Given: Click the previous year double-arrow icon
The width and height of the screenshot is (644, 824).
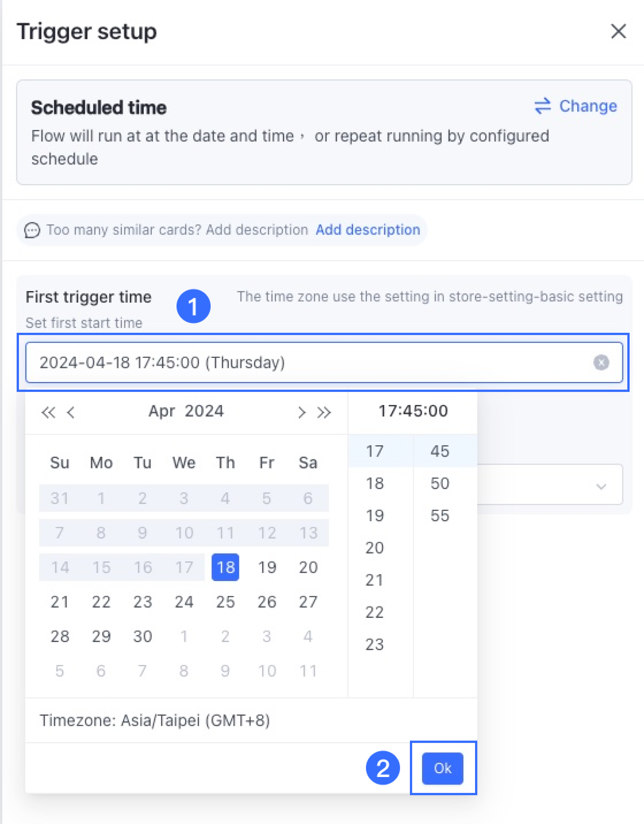Looking at the screenshot, I should pyautogui.click(x=48, y=412).
